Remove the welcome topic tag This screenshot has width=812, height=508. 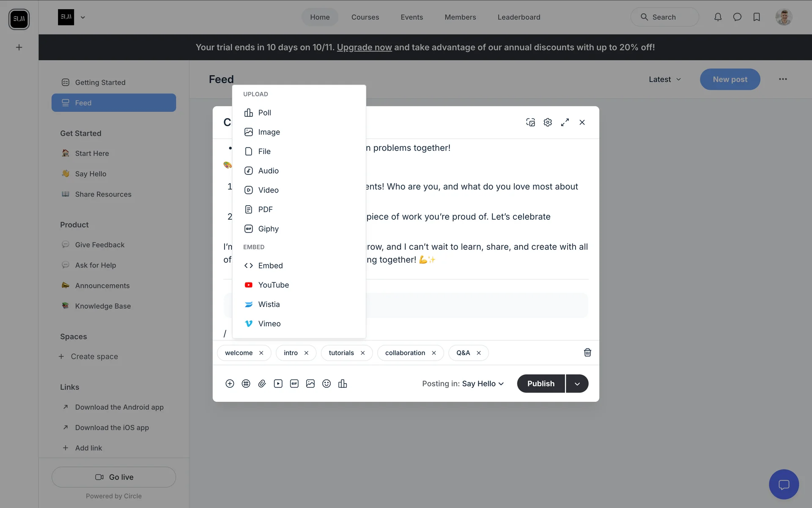[x=261, y=353]
